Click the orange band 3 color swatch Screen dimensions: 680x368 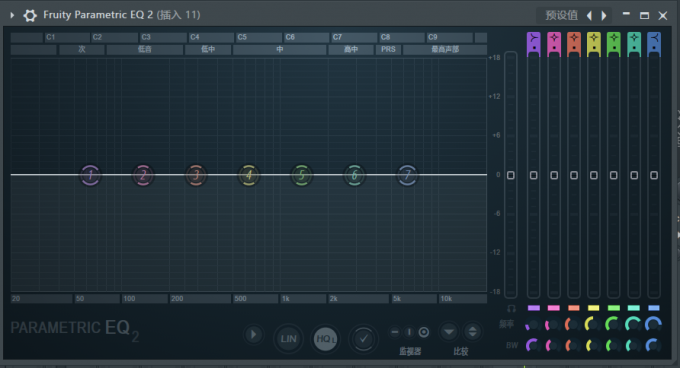(x=574, y=308)
